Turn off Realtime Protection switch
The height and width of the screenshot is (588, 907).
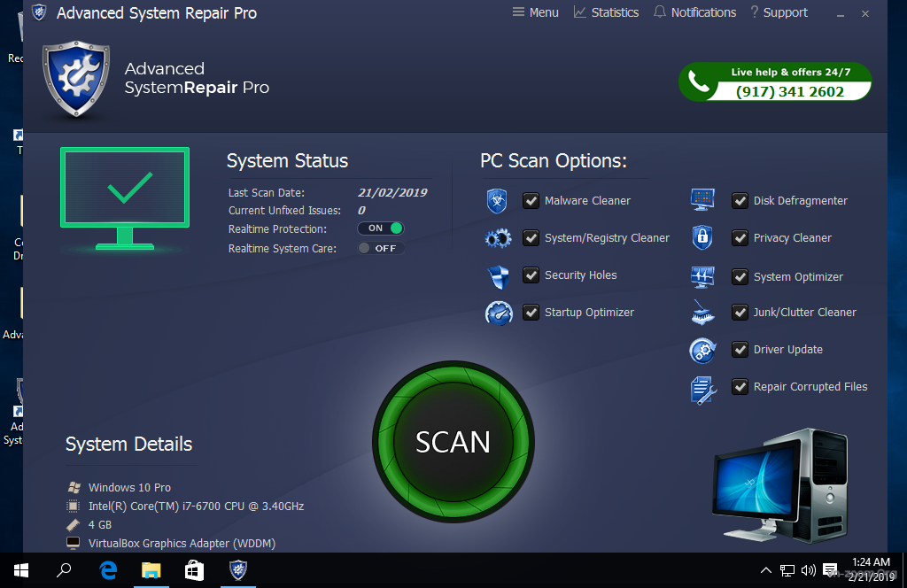[x=381, y=228]
